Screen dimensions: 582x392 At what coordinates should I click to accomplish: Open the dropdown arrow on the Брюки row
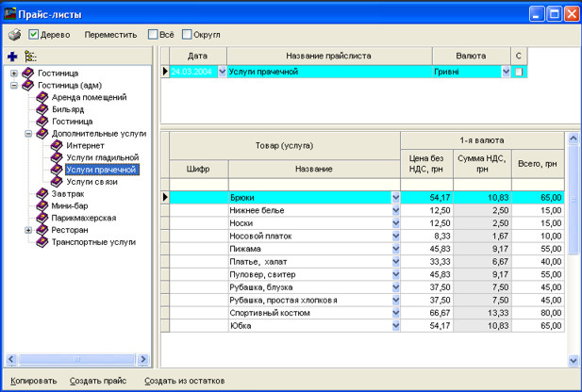[x=395, y=198]
